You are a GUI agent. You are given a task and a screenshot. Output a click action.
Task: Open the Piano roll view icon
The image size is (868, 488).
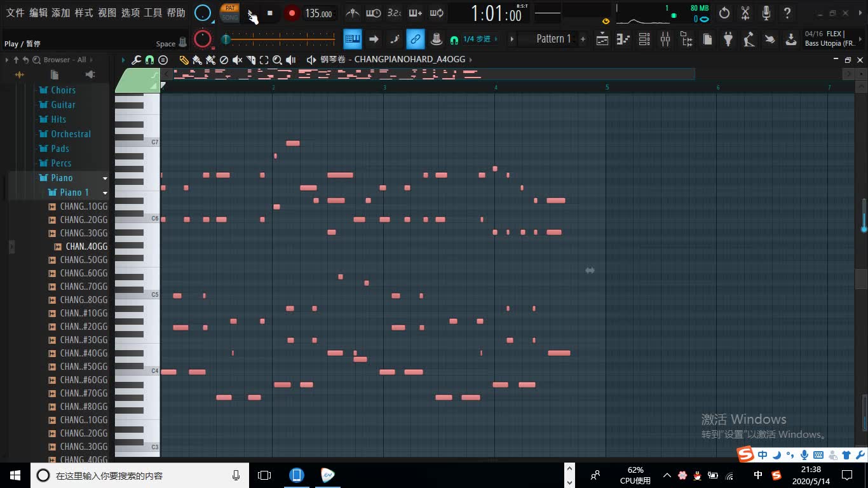[623, 39]
